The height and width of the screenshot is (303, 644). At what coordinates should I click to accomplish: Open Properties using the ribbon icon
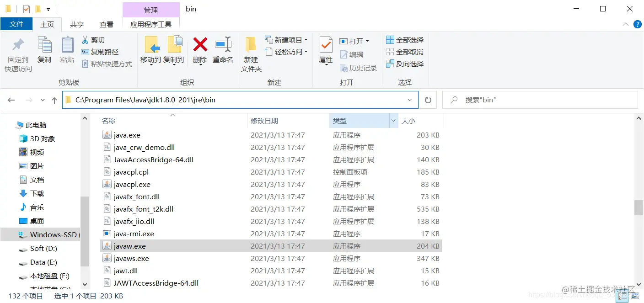(325, 51)
